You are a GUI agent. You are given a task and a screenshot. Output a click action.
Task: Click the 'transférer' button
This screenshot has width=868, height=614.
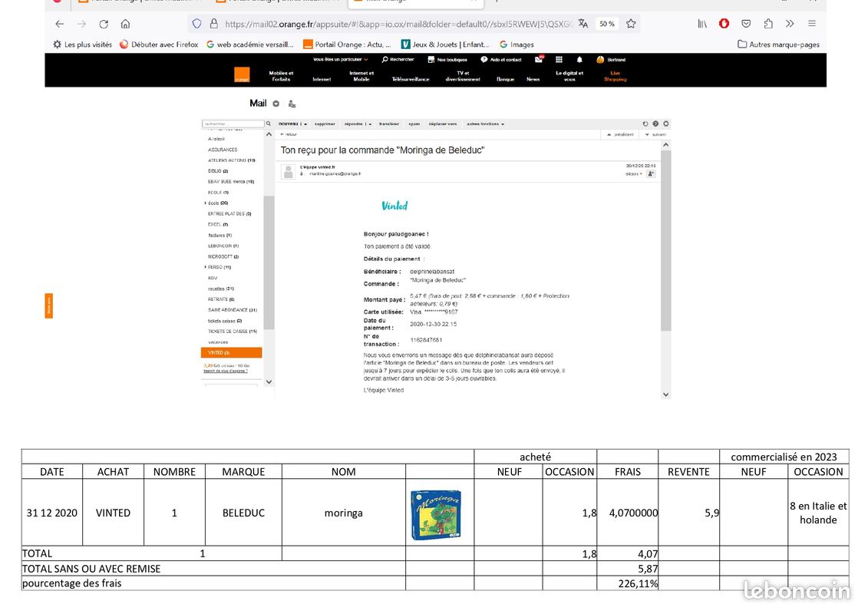pyautogui.click(x=389, y=124)
